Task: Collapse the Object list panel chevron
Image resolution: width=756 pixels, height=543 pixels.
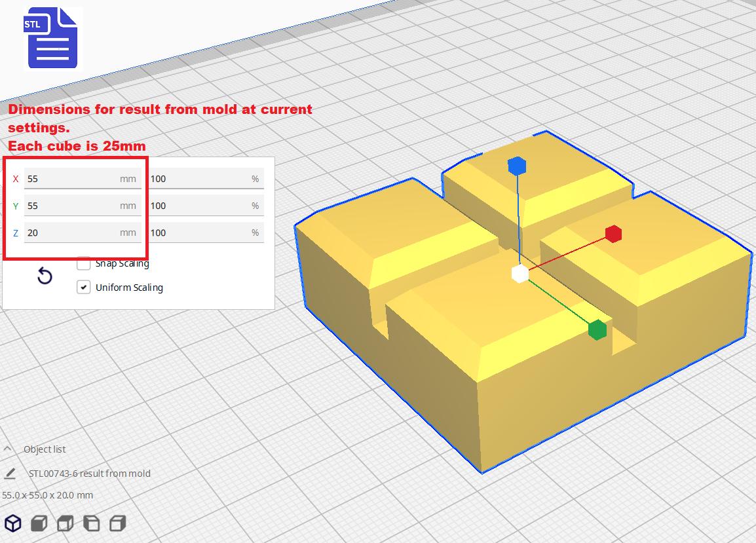Action: 8,449
